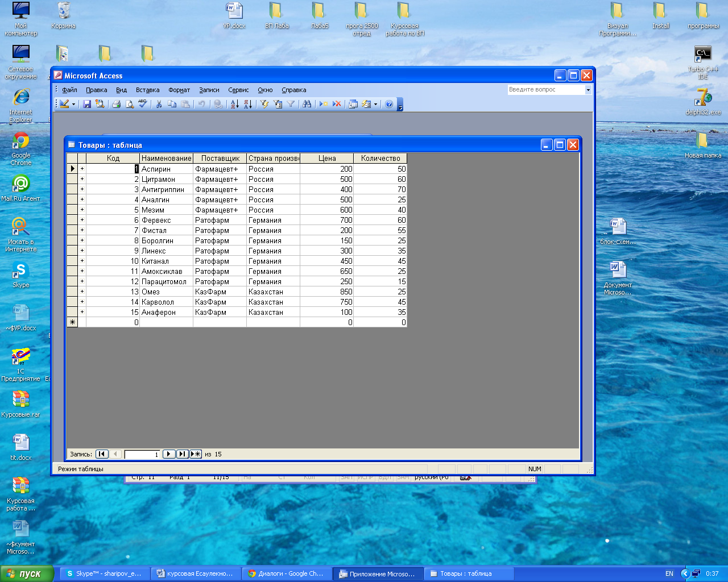Expand subdatasheet for the Цитрамон row
This screenshot has height=582, width=728.
tap(82, 179)
